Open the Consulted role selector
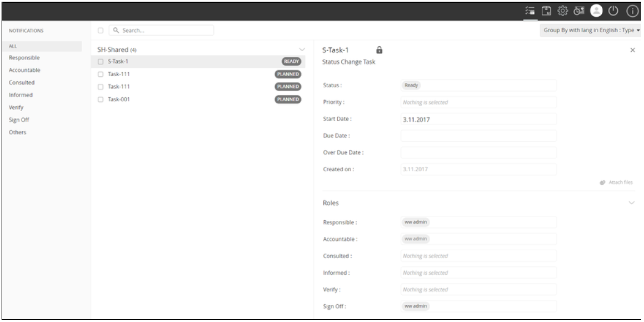Screen dimensions: 644x322 click(478, 256)
